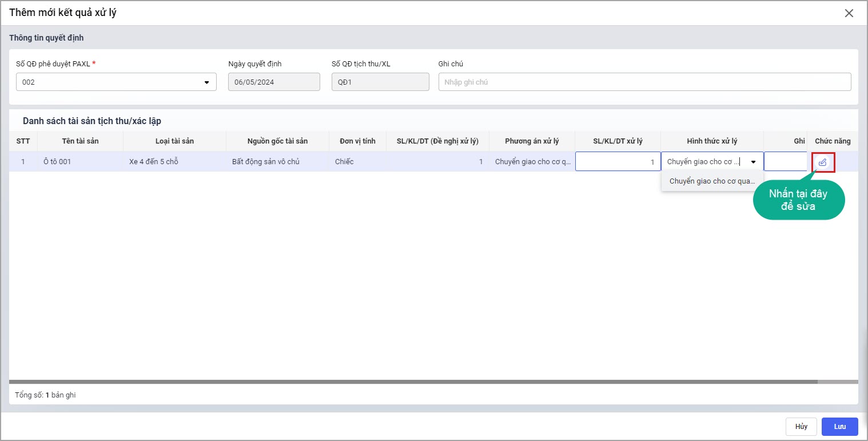Click the 'Chức năng' column header
868x441 pixels.
(833, 141)
